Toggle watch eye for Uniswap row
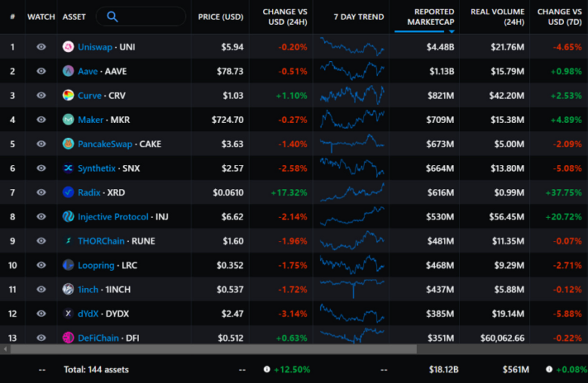 pyautogui.click(x=41, y=47)
